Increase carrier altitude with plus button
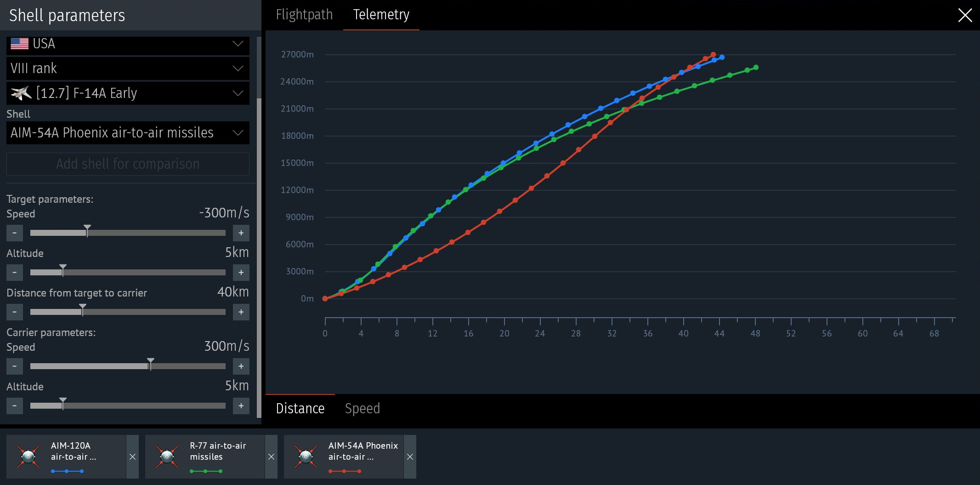980x485 pixels. click(x=241, y=406)
